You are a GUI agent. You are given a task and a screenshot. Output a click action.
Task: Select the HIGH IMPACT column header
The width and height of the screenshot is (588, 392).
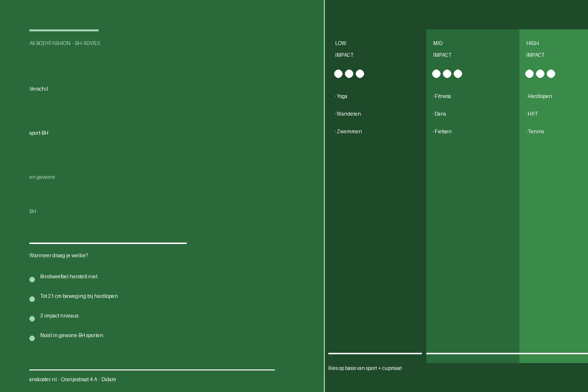pyautogui.click(x=536, y=49)
